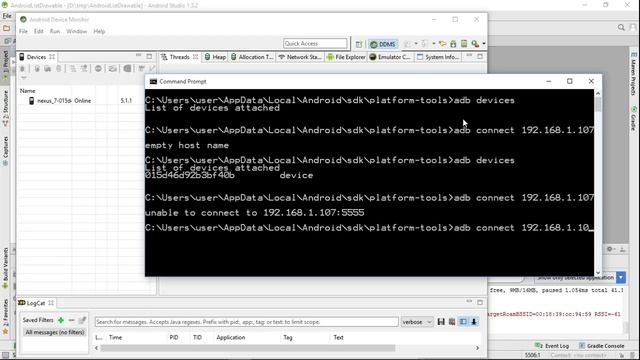
Task: Toggle LogCat scroll lock
Action: click(x=474, y=322)
